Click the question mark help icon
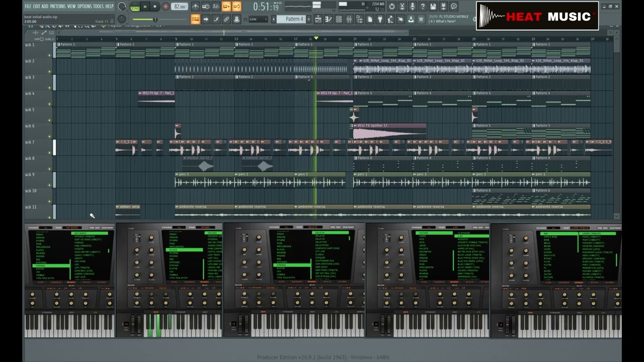644x362 pixels. (x=423, y=7)
